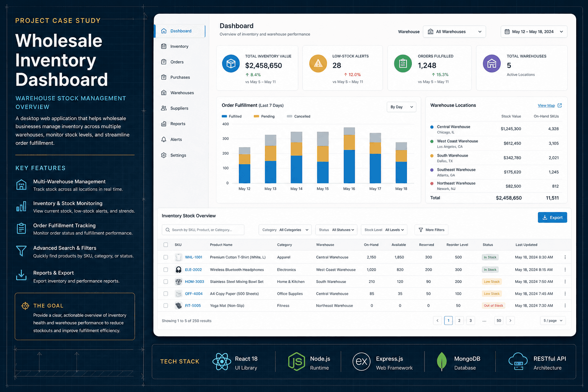
Task: Click the Reports chart icon in sidebar
Action: click(164, 124)
